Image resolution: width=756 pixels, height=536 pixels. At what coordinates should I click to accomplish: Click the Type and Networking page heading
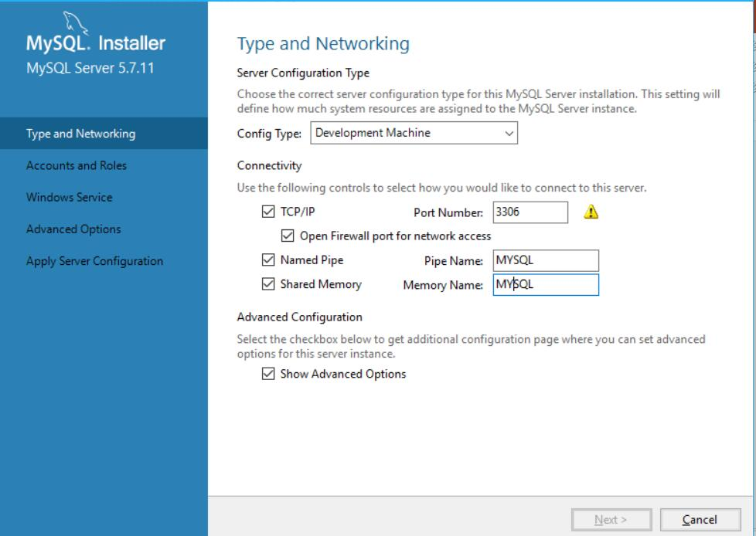pyautogui.click(x=323, y=44)
